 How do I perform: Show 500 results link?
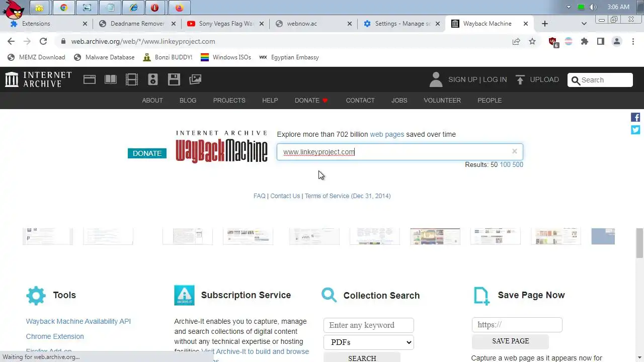click(x=518, y=165)
